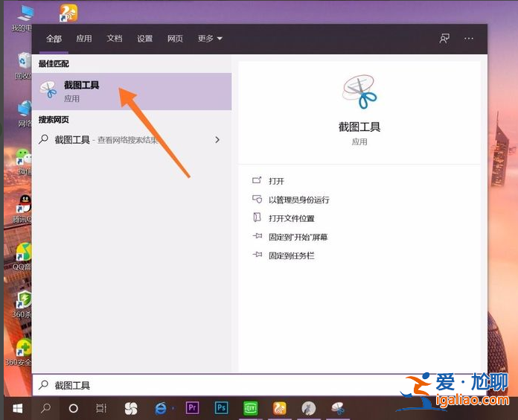Viewport: 518px width, 420px height.
Task: Open Snipping Tool on the taskbar
Action: pos(338,408)
